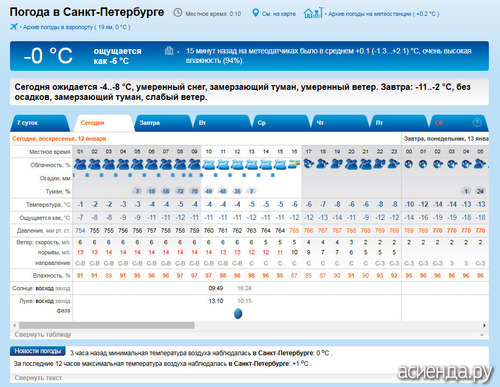The height and width of the screenshot is (387, 500).
Task: Open См. на карте link
Action: coord(279,14)
